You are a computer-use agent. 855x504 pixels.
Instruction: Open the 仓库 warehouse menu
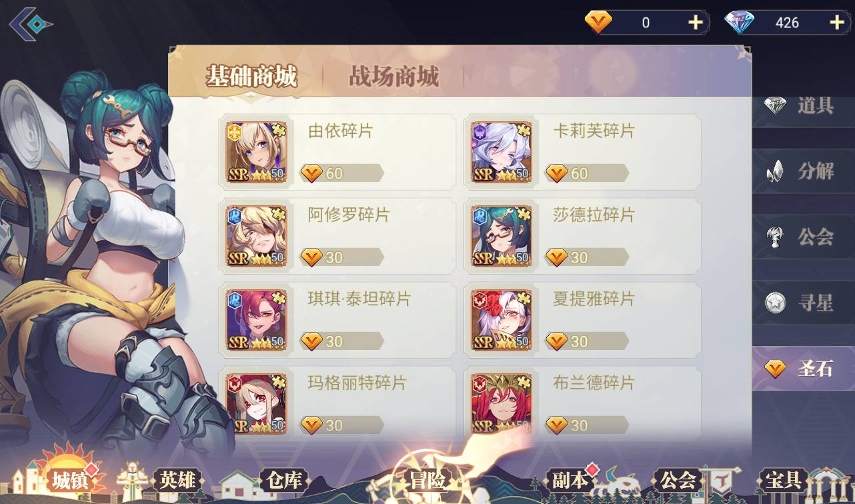[285, 480]
